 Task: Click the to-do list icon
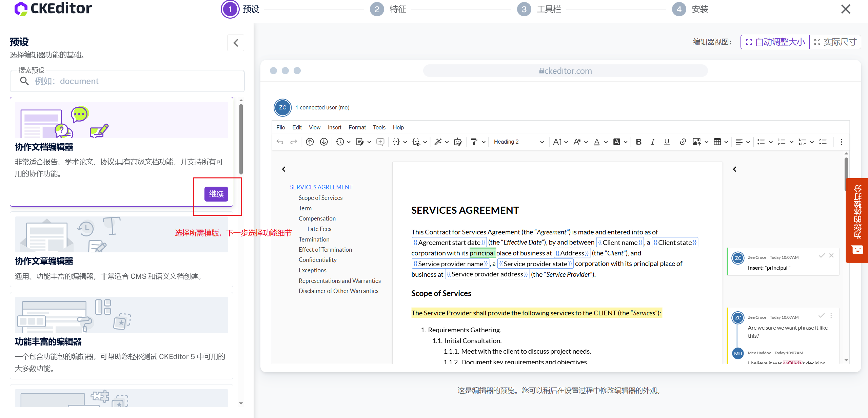click(x=823, y=142)
